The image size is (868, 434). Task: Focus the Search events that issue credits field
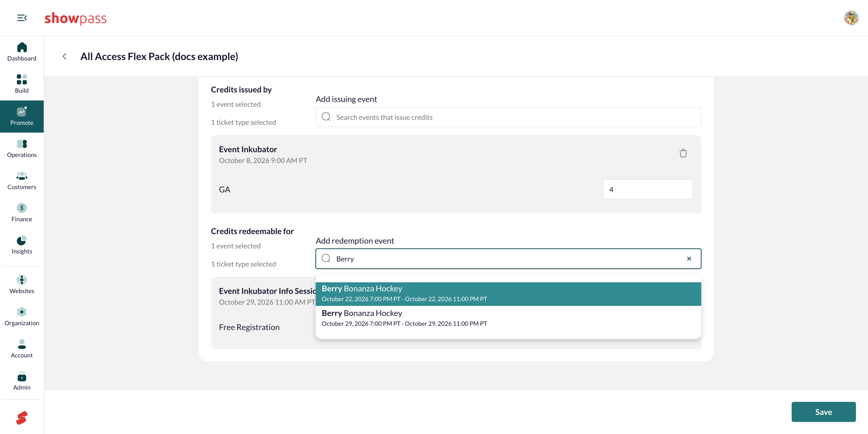pyautogui.click(x=508, y=117)
